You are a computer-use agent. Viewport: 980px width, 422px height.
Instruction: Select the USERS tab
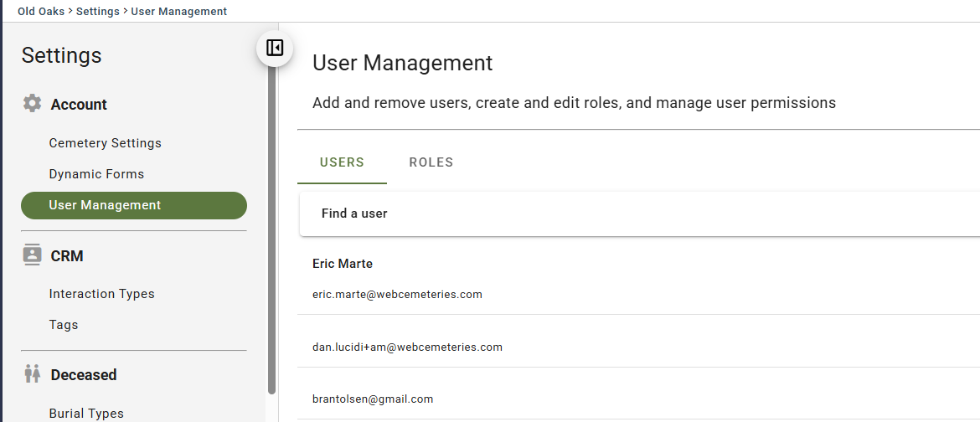pyautogui.click(x=342, y=162)
